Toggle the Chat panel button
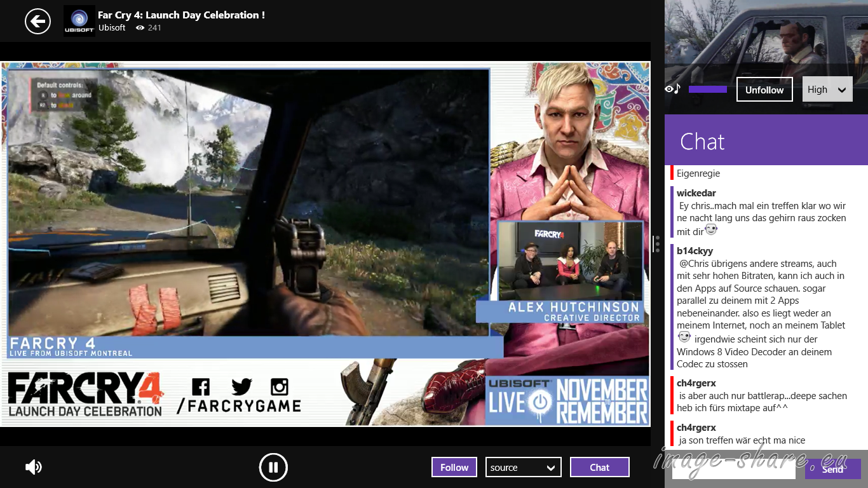868x488 pixels. click(599, 467)
